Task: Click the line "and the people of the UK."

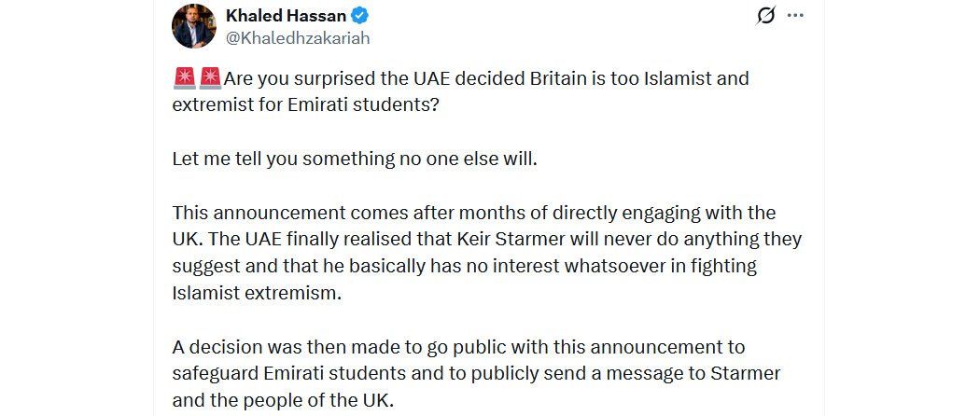Action: 283,401
